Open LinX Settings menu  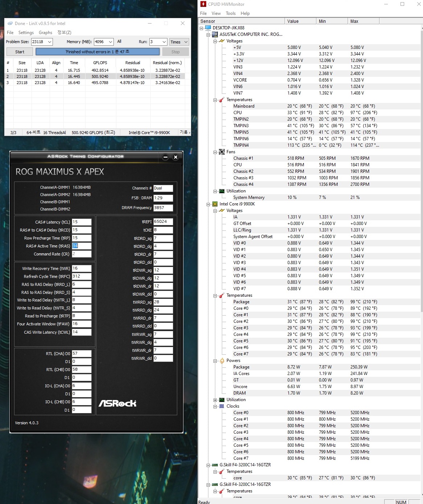click(26, 33)
